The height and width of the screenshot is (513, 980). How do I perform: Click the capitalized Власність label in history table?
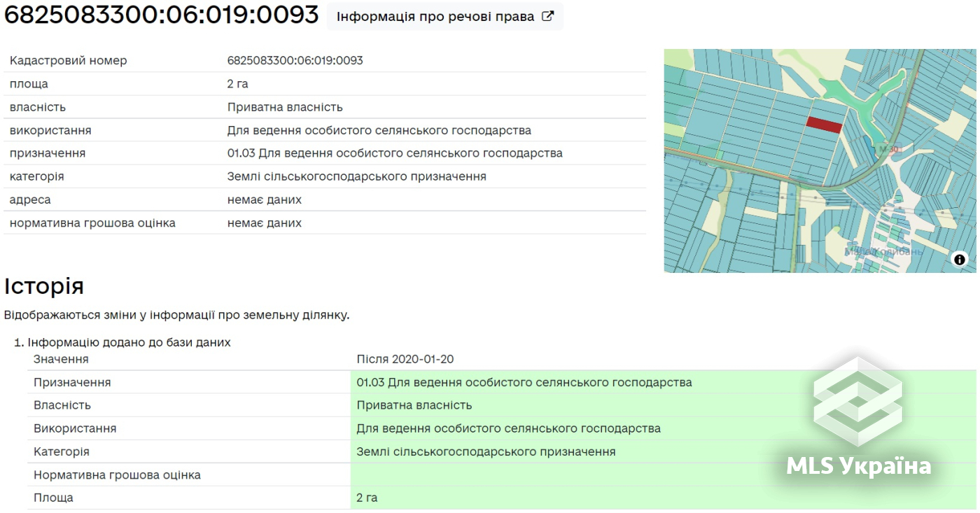(x=62, y=405)
